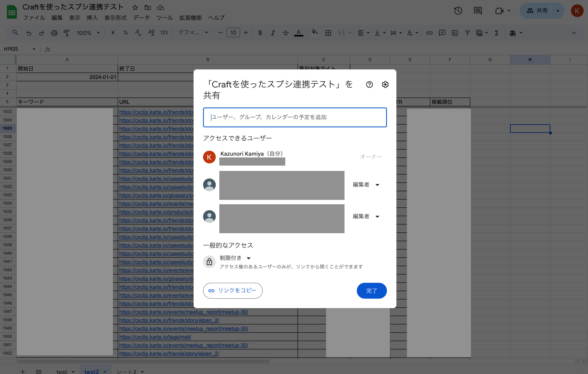This screenshot has width=588, height=374.
Task: Decrease decimal places
Action: coord(138,33)
